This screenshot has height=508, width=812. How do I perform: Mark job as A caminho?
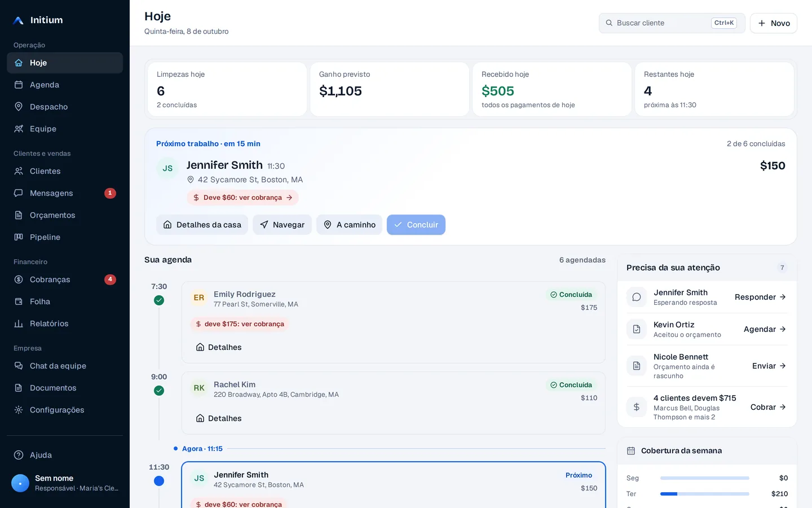[x=349, y=225]
